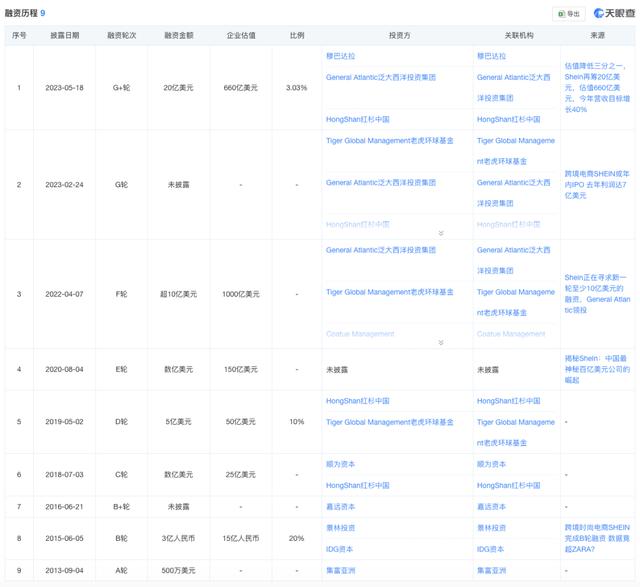The width and height of the screenshot is (640, 587).
Task: Select the amount cell 超10亿美元
Action: pyautogui.click(x=179, y=294)
